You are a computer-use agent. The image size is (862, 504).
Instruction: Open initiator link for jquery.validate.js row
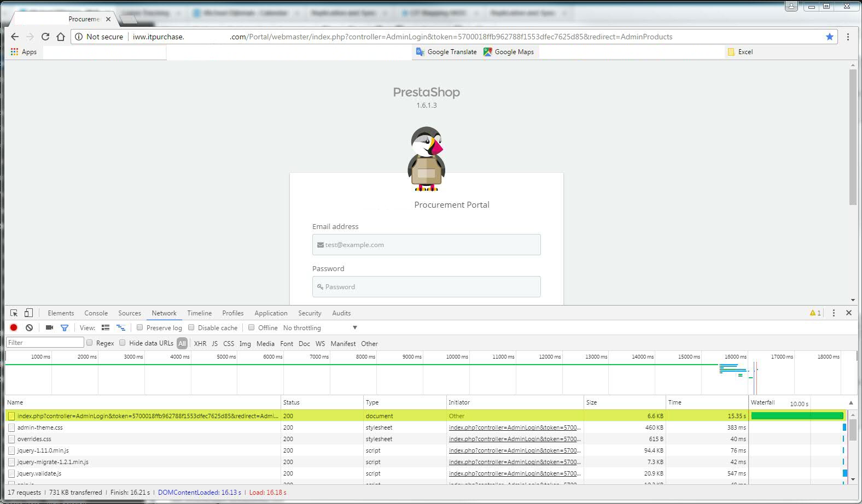tap(515, 473)
